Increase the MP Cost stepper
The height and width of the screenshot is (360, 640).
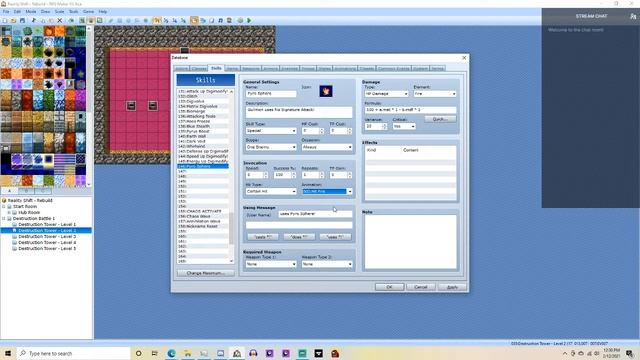[x=322, y=129]
